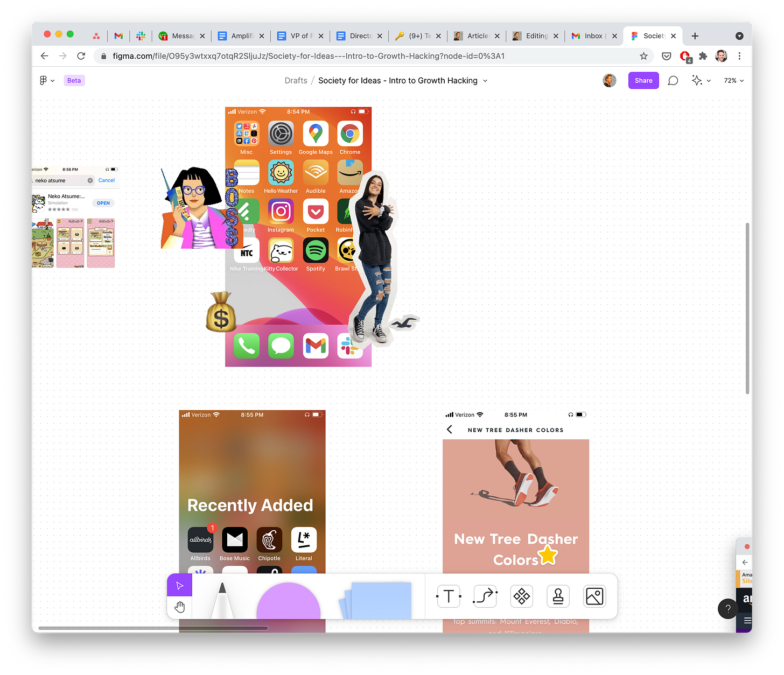
Task: Pick the marker pen tool
Action: (x=222, y=600)
